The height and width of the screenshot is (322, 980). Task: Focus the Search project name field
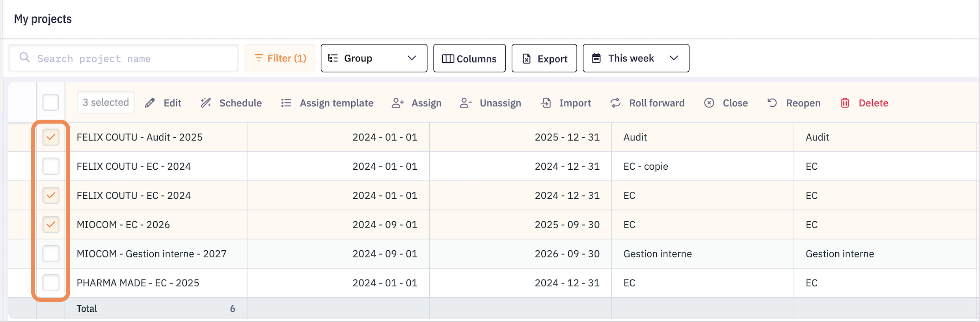pyautogui.click(x=130, y=58)
